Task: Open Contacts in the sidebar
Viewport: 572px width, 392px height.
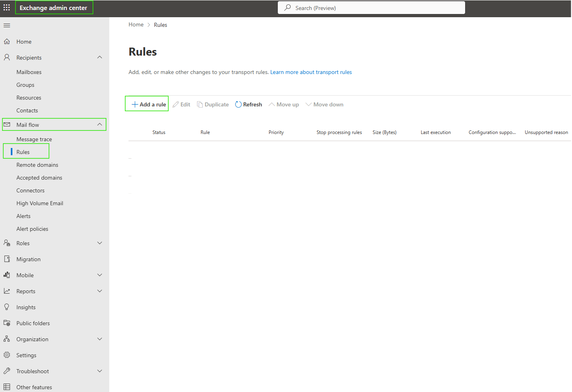Action: point(27,110)
